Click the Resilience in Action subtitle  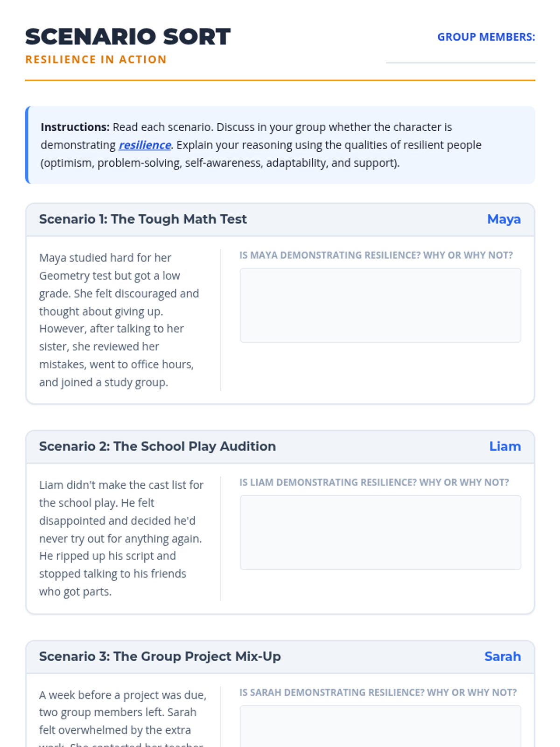96,60
